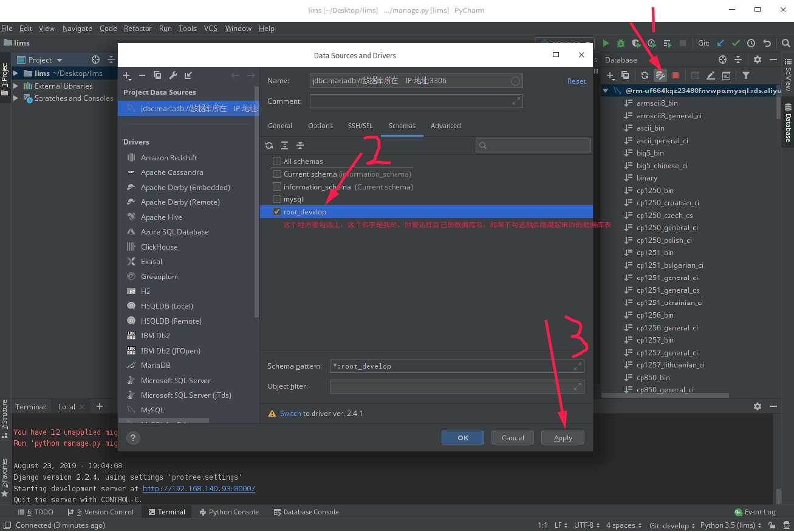Click into the Name input field
The height and width of the screenshot is (532, 794).
pos(416,81)
